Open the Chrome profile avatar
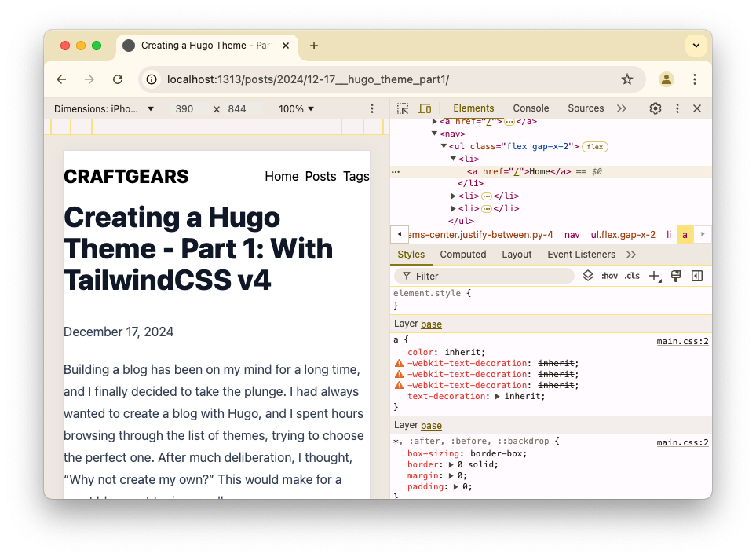 [667, 79]
